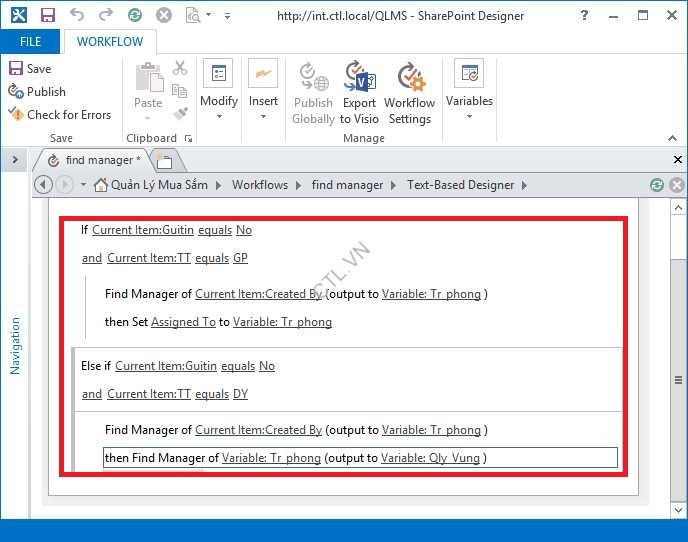Image resolution: width=688 pixels, height=542 pixels.
Task: Click the refresh icon in breadcrumb bar
Action: [x=657, y=185]
